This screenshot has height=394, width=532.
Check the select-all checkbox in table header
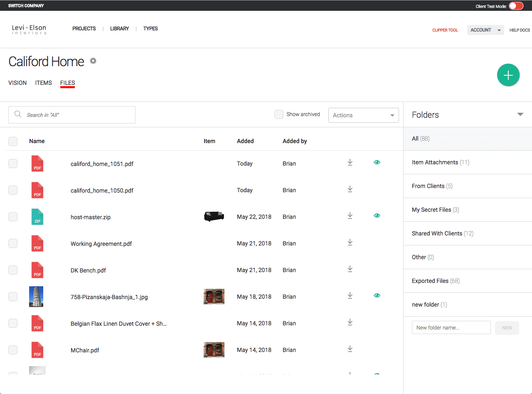coord(13,141)
